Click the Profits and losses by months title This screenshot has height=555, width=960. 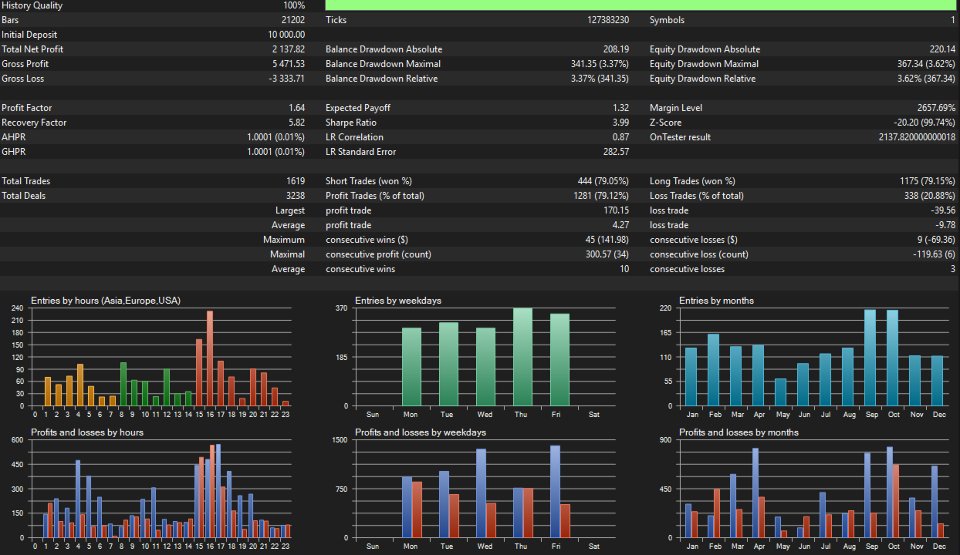(739, 432)
